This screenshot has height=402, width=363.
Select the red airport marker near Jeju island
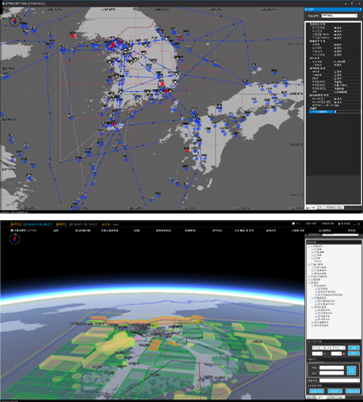click(114, 124)
